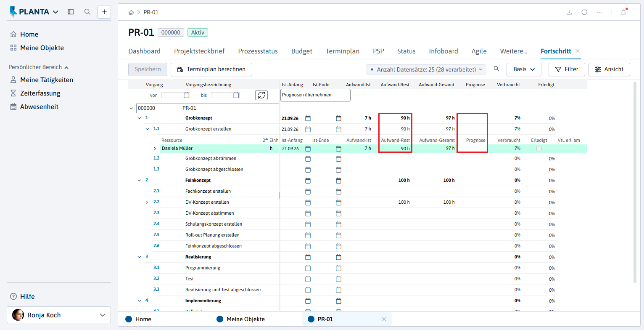
Task: Open the 'bis' date picker calendar
Action: coord(236,95)
